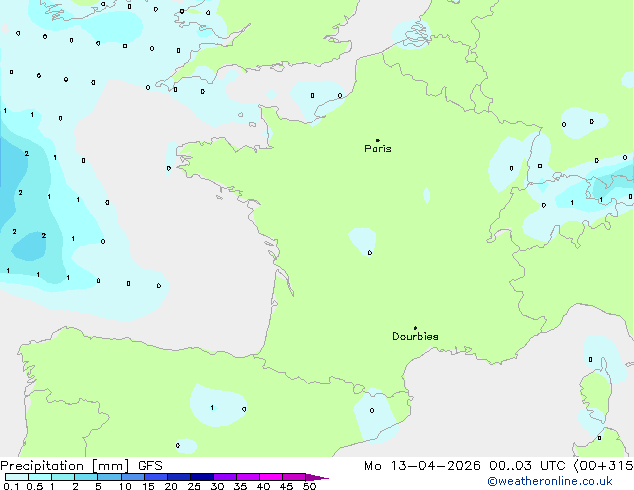The width and height of the screenshot is (634, 490).
Task: Open the weatheronline.co.uk copyright link
Action: click(550, 481)
